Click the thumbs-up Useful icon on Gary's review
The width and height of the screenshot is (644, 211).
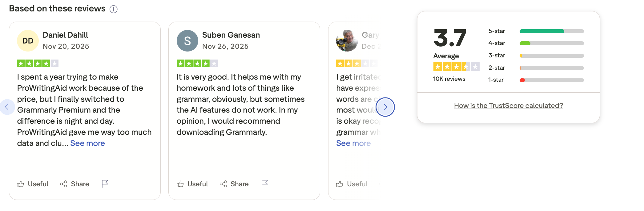pyautogui.click(x=340, y=184)
